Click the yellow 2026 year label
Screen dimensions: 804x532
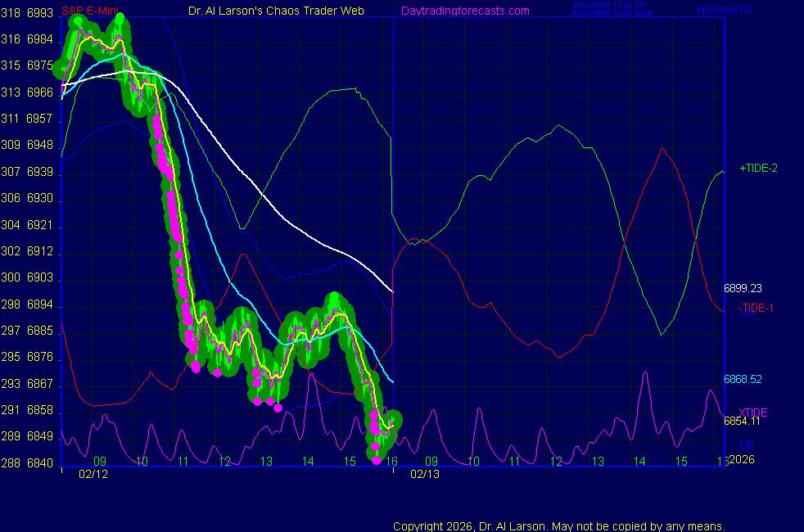pyautogui.click(x=741, y=459)
